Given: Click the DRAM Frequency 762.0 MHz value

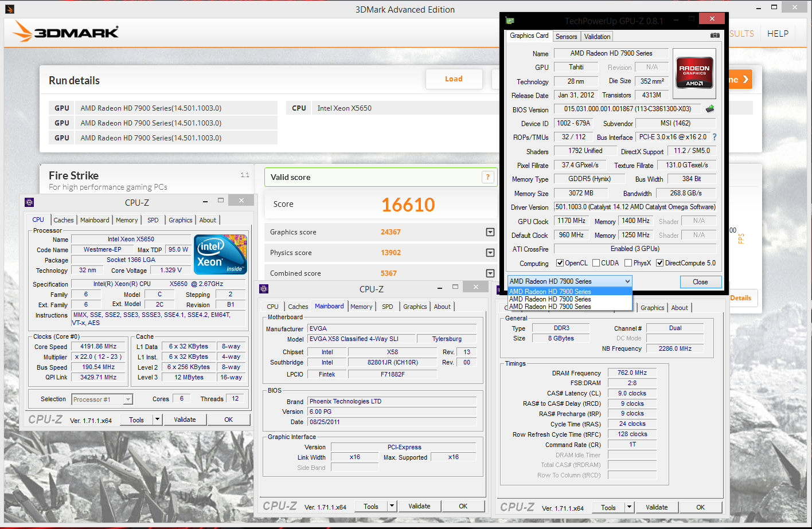Looking at the screenshot, I should (x=632, y=373).
